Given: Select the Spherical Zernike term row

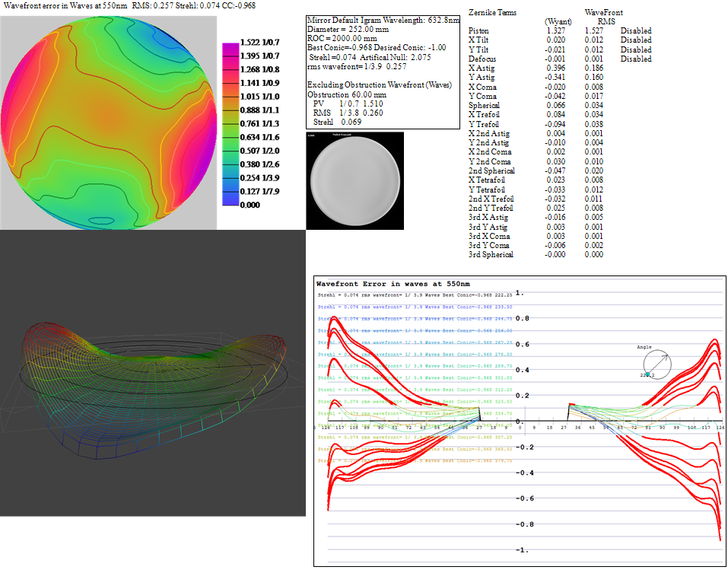Looking at the screenshot, I should 484,105.
